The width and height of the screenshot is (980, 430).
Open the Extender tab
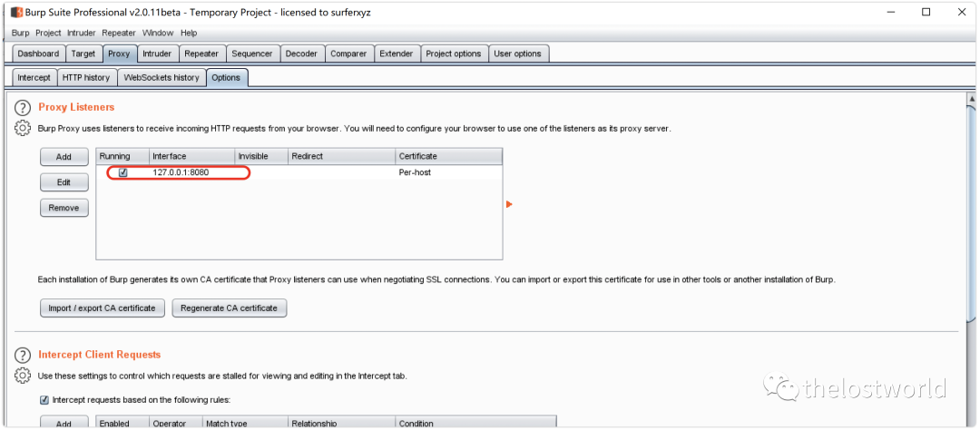[397, 54]
